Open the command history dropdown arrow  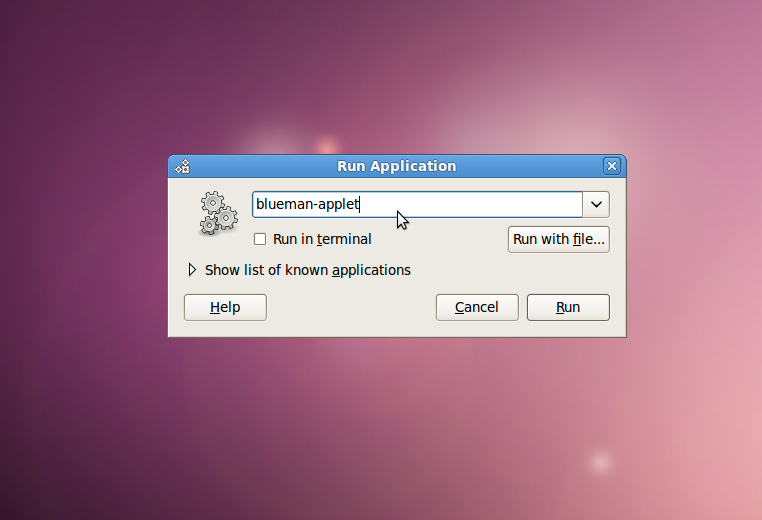[596, 205]
